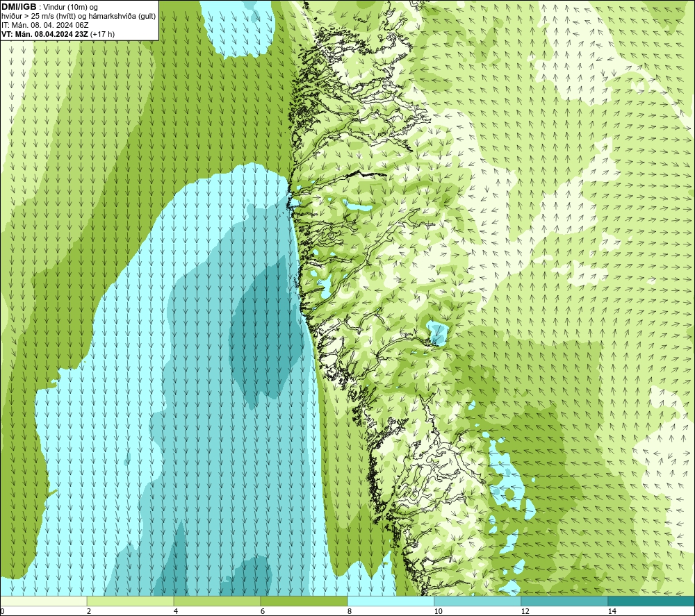Click the 'Vindur (10m) og' label
Screen dimensions: 695x616
[x=70, y=8]
